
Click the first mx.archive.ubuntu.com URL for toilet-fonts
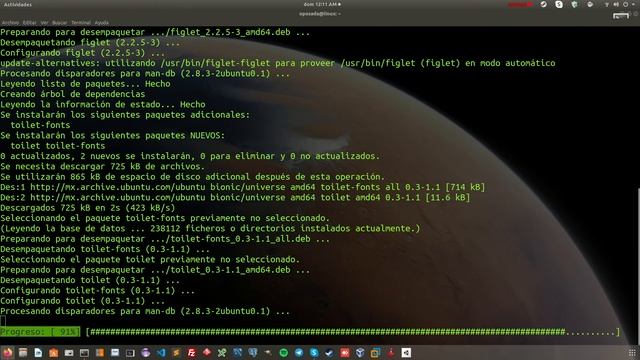(118, 187)
